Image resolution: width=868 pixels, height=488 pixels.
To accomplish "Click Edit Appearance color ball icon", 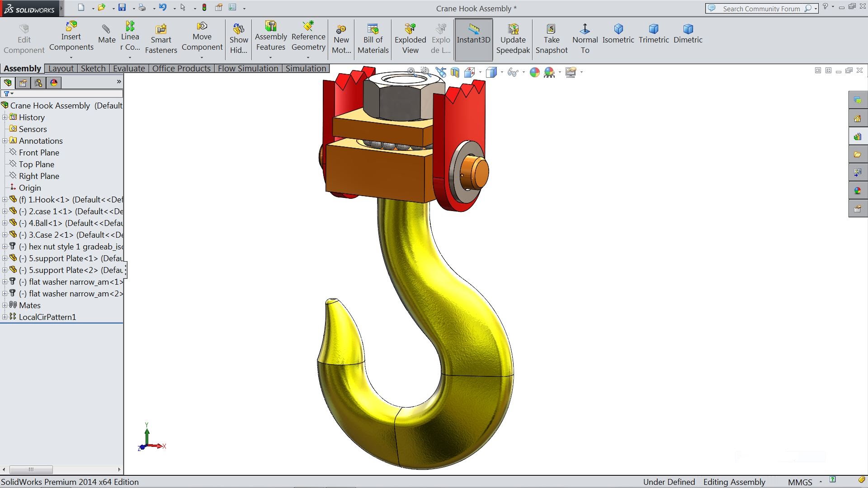I will (x=535, y=72).
